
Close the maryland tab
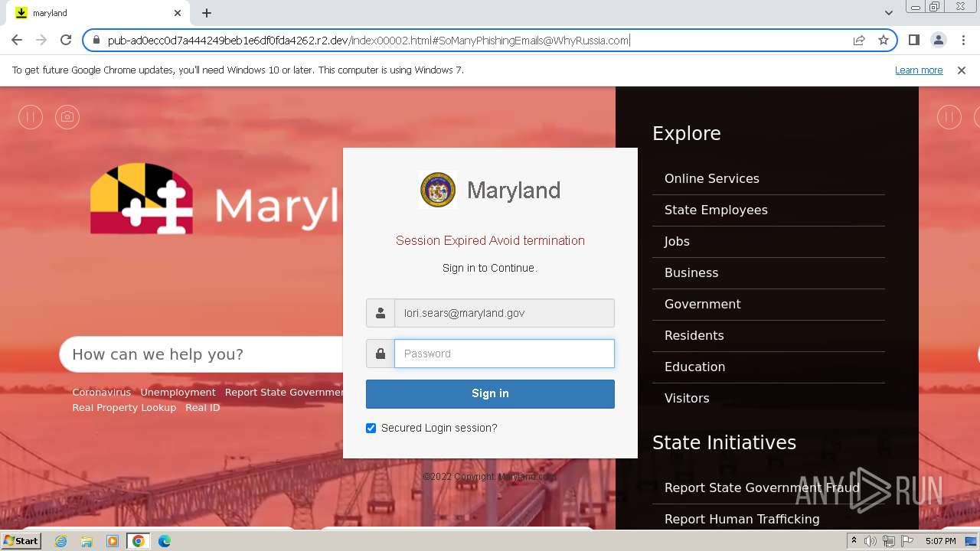tap(178, 13)
